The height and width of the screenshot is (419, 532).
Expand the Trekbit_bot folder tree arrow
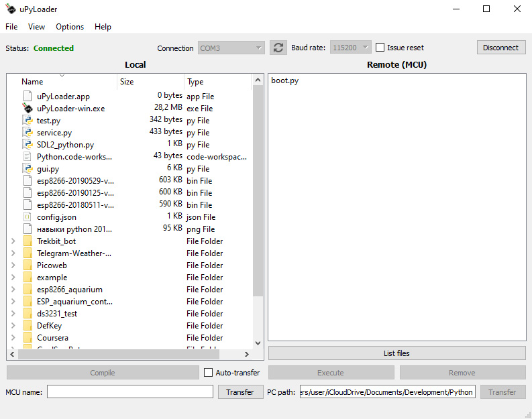[13, 241]
